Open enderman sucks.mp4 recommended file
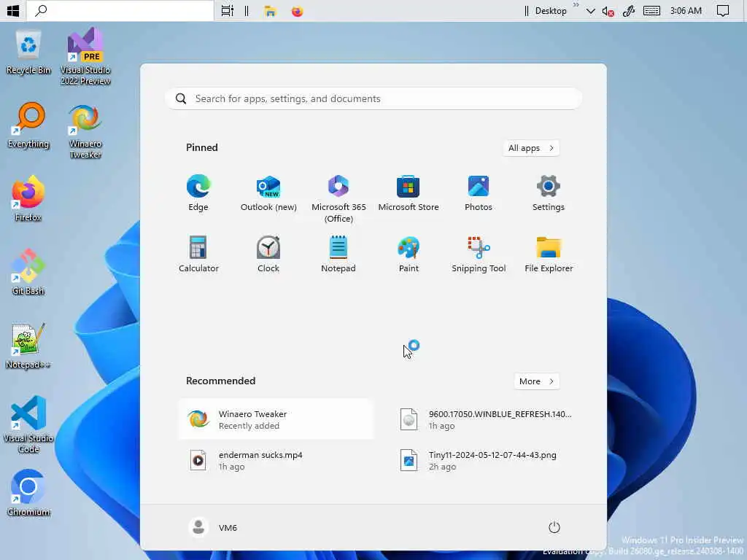Screen dimensions: 747x560 coord(276,461)
